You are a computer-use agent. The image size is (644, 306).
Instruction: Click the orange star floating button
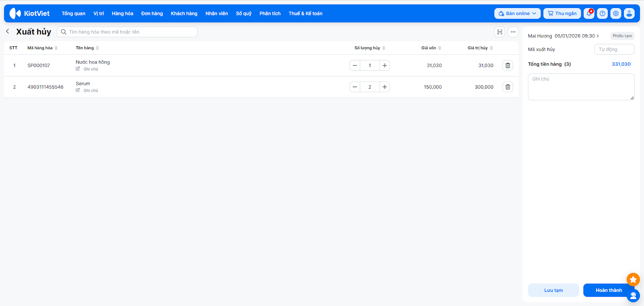click(x=633, y=279)
